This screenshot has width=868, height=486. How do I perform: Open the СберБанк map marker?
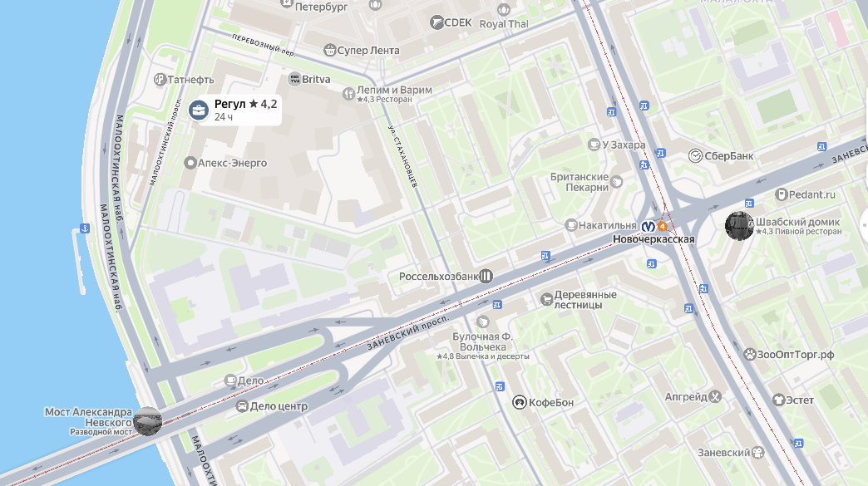pyautogui.click(x=695, y=156)
